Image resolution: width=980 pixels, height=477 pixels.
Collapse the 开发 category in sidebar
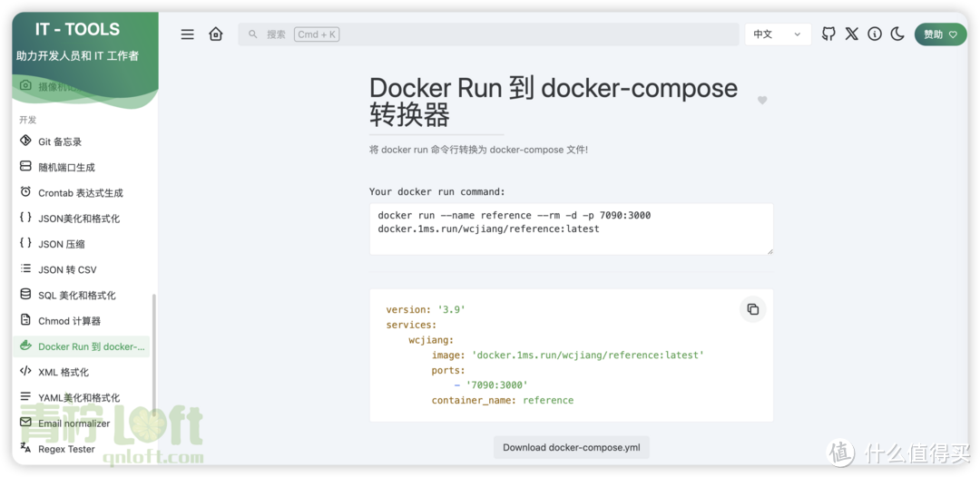click(28, 120)
